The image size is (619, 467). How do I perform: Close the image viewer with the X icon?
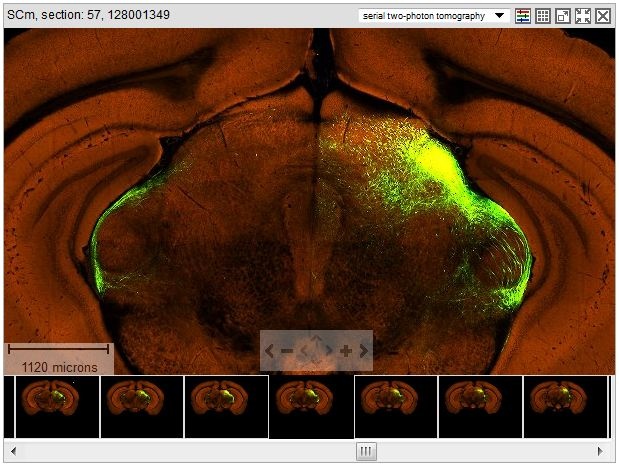[x=603, y=16]
